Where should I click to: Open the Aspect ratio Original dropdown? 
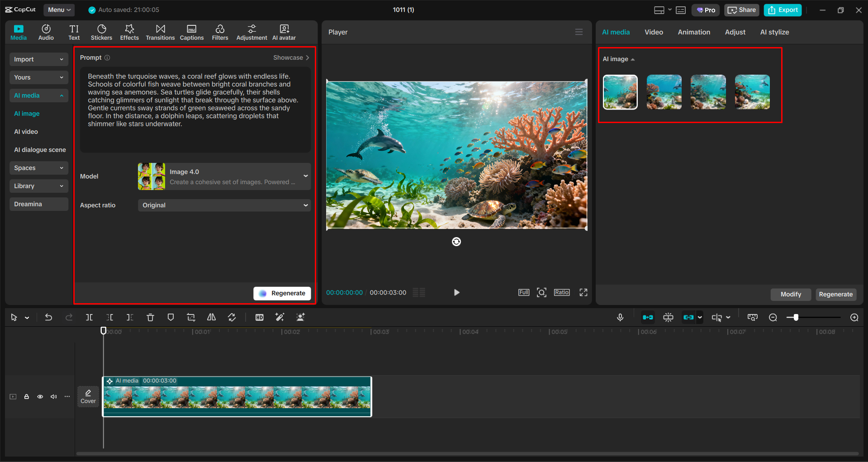click(x=224, y=205)
